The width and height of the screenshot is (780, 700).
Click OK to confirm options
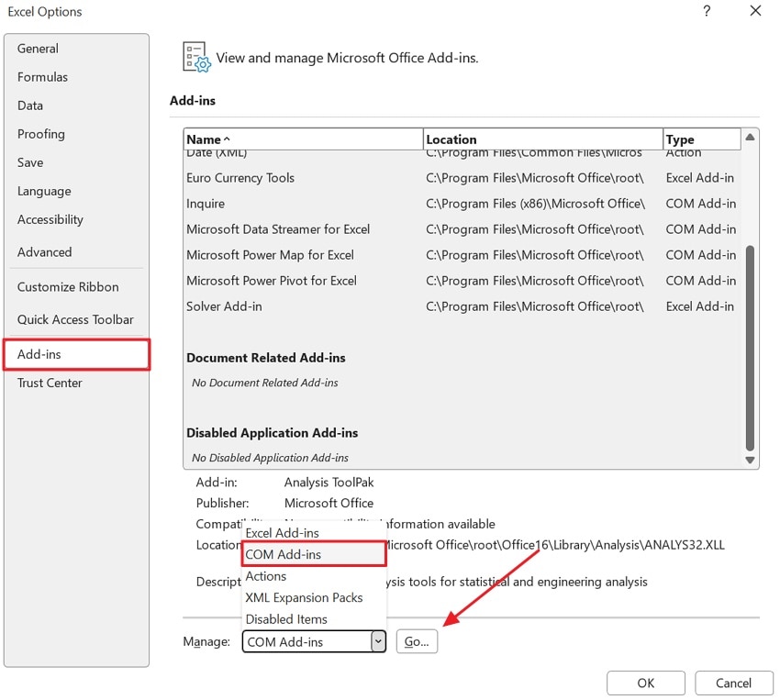[645, 683]
